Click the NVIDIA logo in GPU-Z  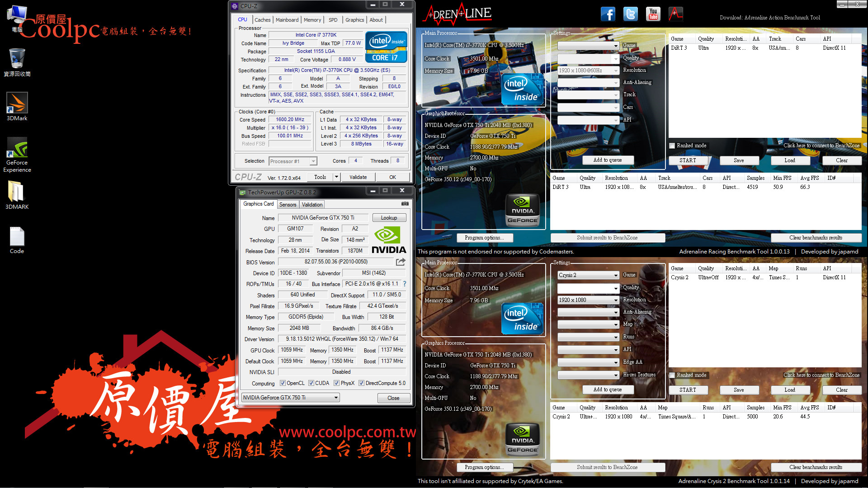coord(388,240)
